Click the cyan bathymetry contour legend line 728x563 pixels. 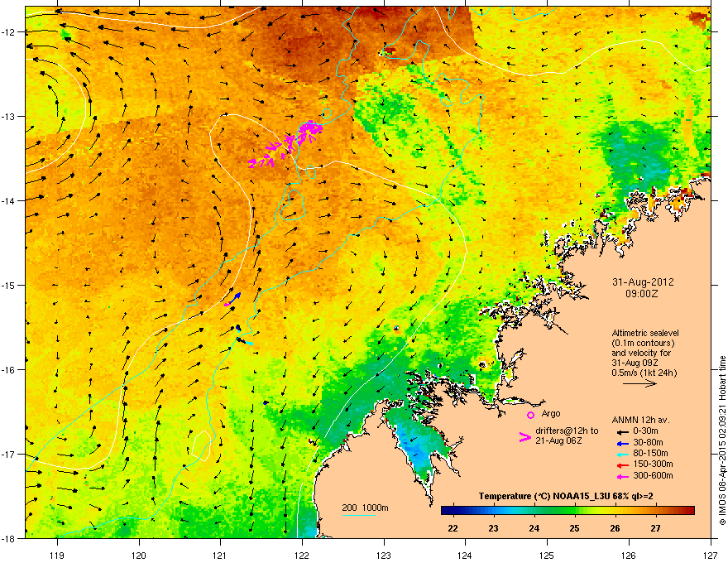pyautogui.click(x=358, y=516)
